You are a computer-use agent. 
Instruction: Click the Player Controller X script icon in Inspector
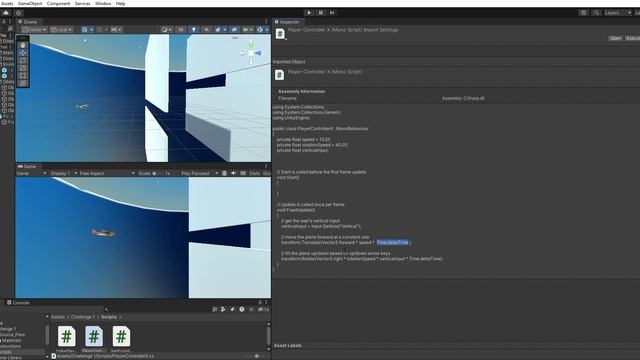[x=280, y=33]
